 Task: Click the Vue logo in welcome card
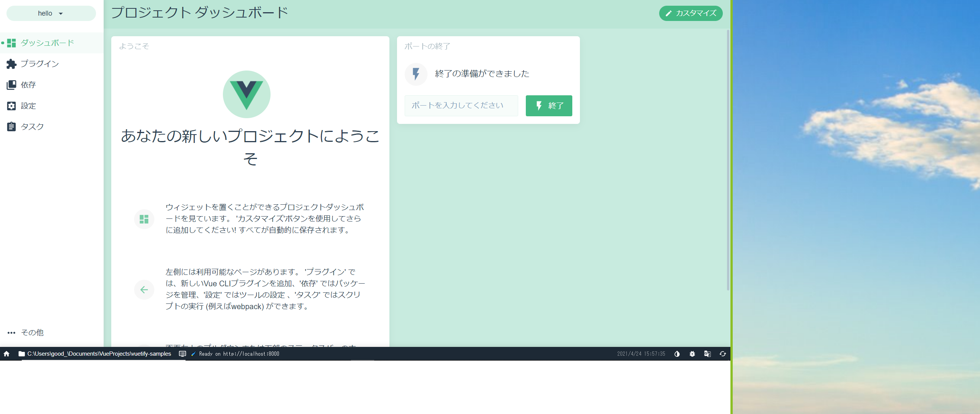[x=247, y=94]
